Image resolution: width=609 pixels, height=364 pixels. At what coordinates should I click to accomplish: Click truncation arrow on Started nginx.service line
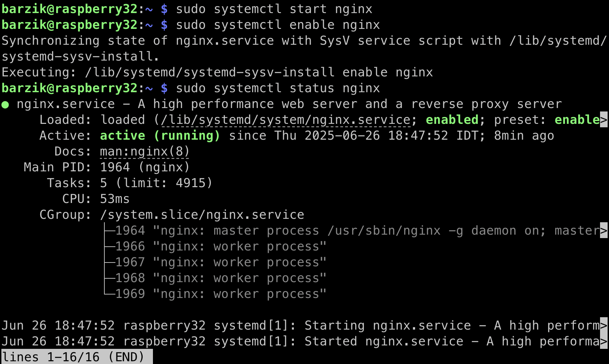point(603,341)
